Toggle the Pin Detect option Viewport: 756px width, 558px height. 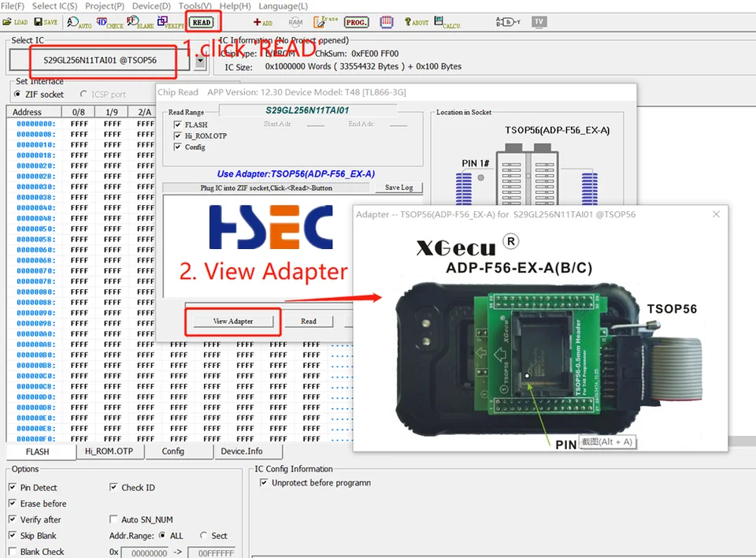pos(13,488)
